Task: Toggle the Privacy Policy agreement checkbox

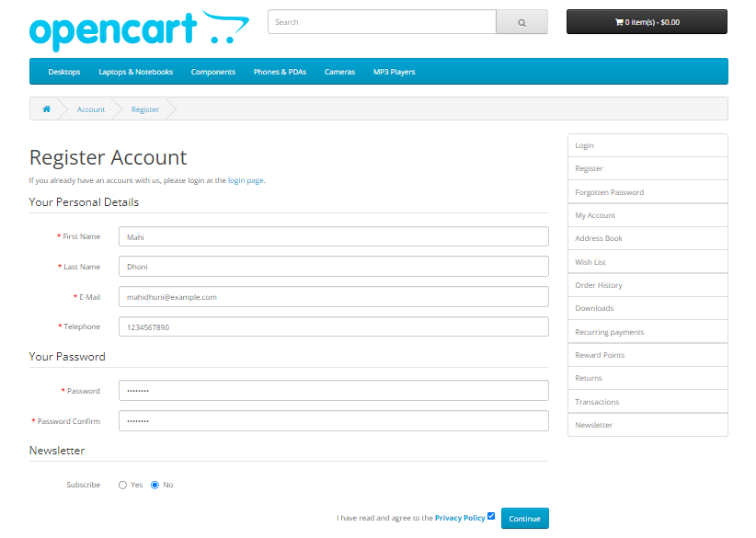Action: [x=491, y=516]
